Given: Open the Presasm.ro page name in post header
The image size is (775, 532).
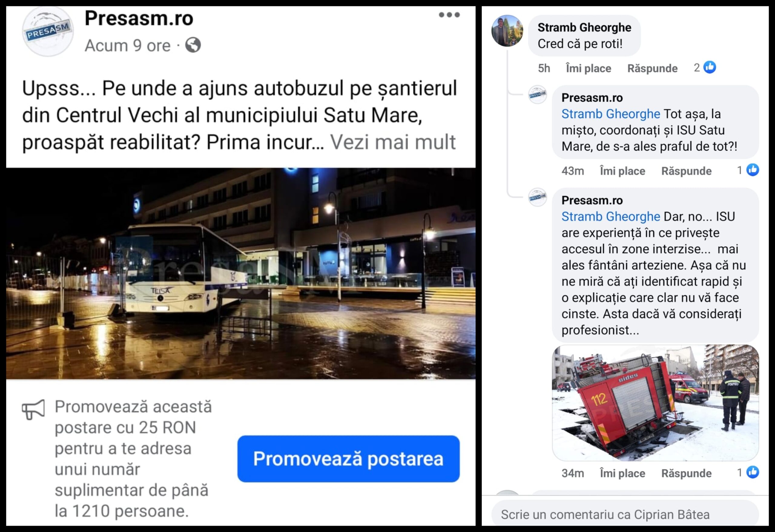Looking at the screenshot, I should pyautogui.click(x=139, y=18).
